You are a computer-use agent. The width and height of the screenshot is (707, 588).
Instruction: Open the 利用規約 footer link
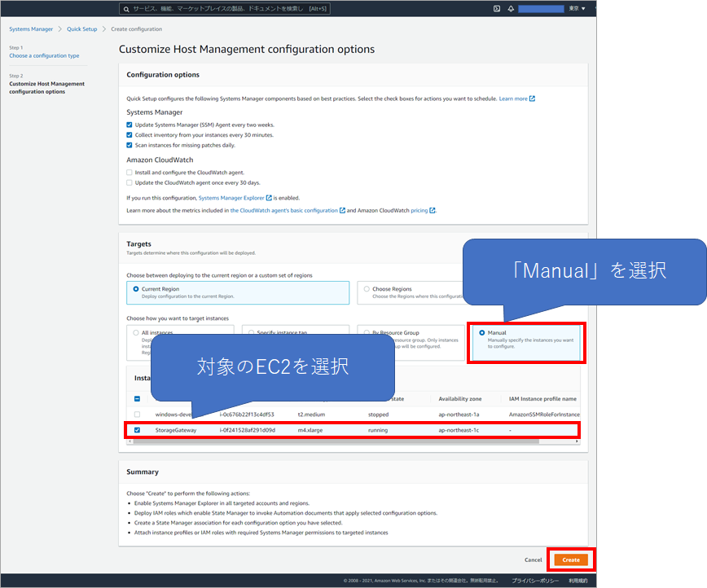pos(578,581)
